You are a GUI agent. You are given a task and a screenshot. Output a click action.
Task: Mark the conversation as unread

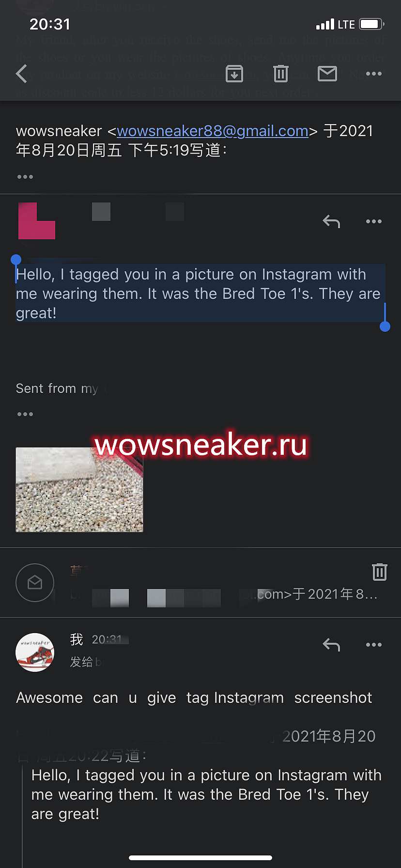[x=327, y=74]
